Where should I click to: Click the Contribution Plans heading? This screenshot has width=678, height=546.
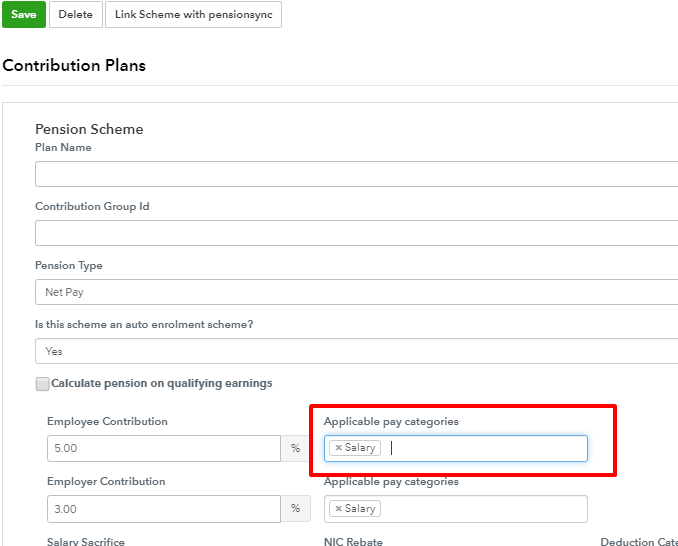point(74,66)
